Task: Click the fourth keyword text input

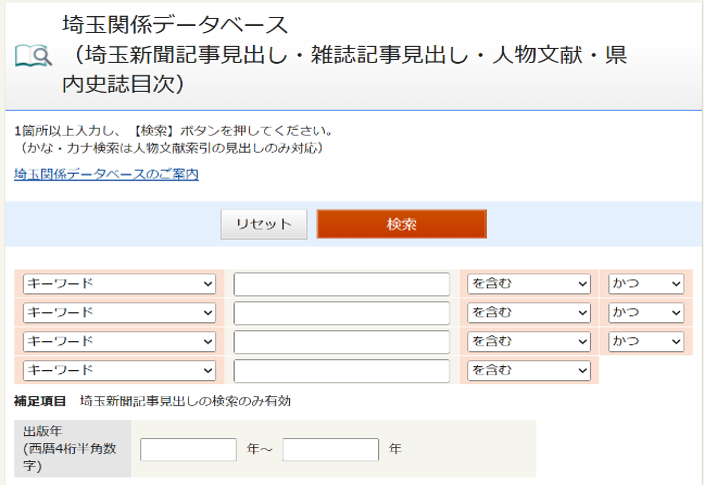Action: click(341, 371)
